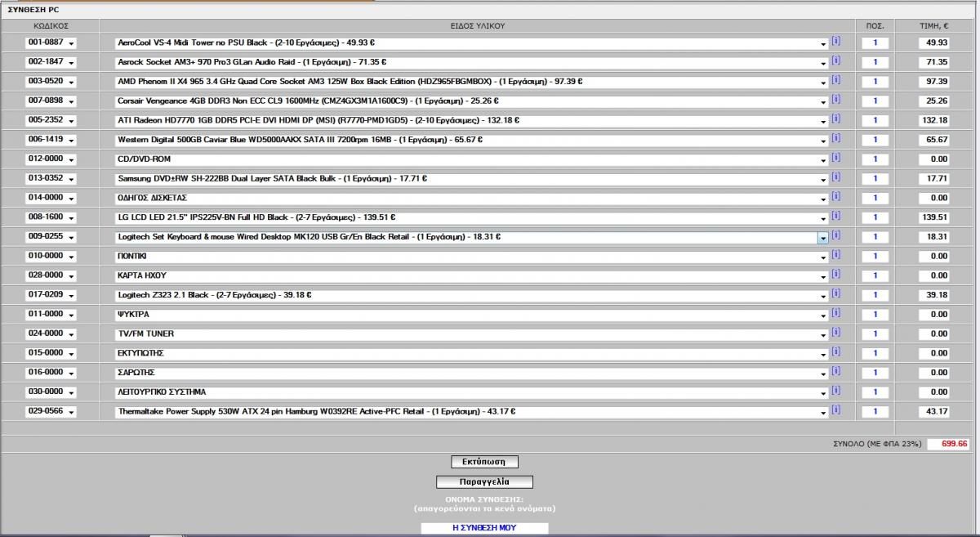Edit the Η ΣΥΝΘΕΣΗ ΜΟΥ name field

484,528
